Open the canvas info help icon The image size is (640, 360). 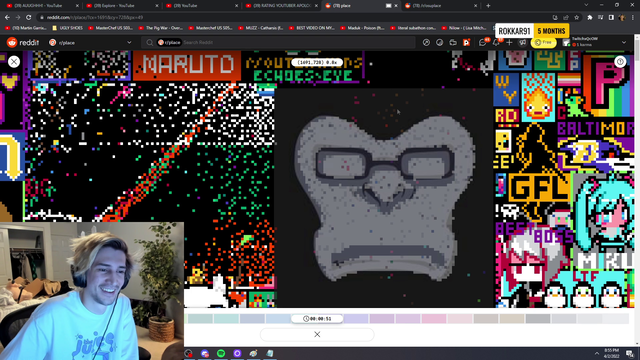(620, 62)
